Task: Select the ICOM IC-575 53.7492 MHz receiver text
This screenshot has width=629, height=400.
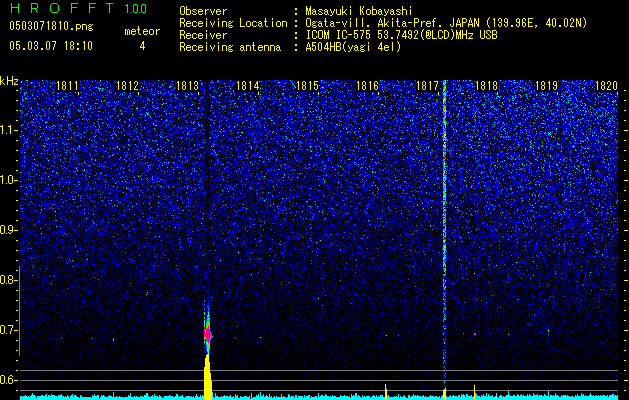Action: click(x=401, y=35)
